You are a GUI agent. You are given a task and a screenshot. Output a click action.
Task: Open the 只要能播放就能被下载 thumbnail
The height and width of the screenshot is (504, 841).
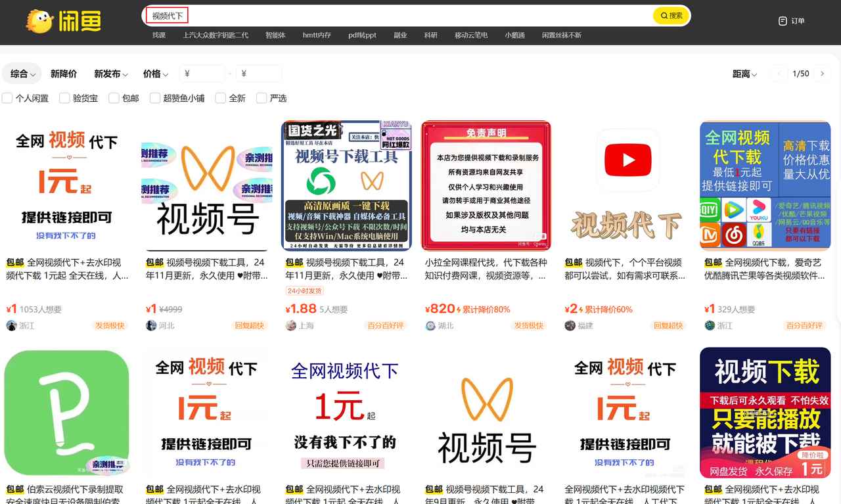coord(765,413)
